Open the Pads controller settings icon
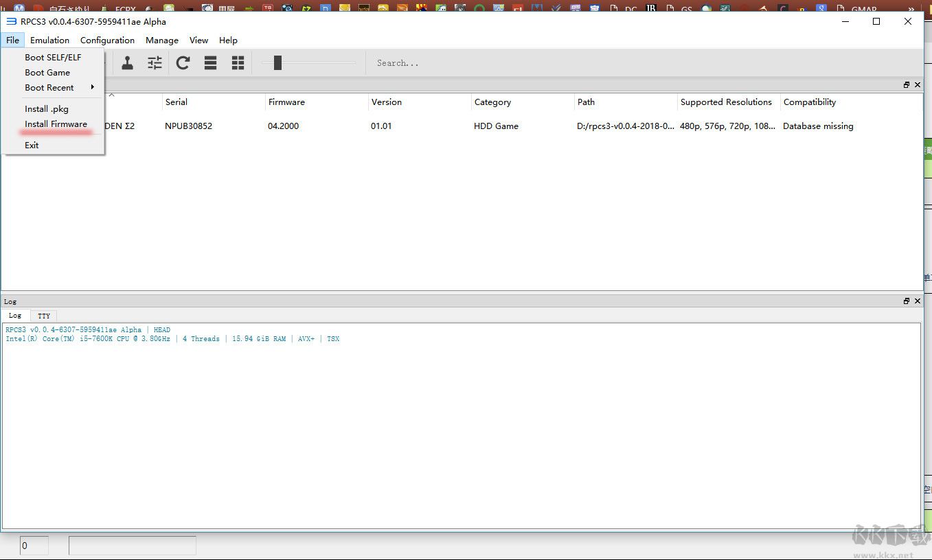The height and width of the screenshot is (560, 932). point(128,63)
